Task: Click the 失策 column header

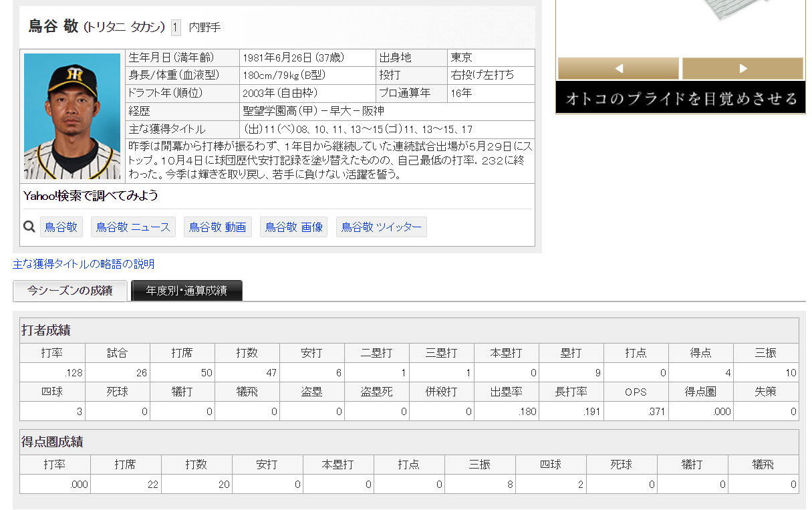Action: click(766, 392)
